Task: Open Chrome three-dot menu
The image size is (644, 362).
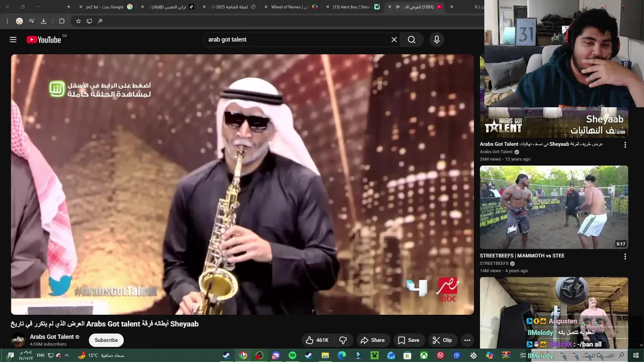Action: (x=7, y=21)
